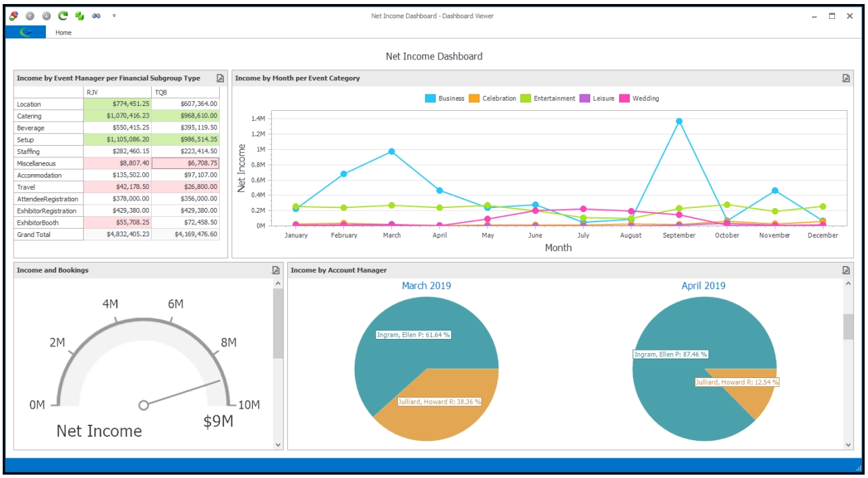Click the undo up-arrow icon

pos(30,15)
